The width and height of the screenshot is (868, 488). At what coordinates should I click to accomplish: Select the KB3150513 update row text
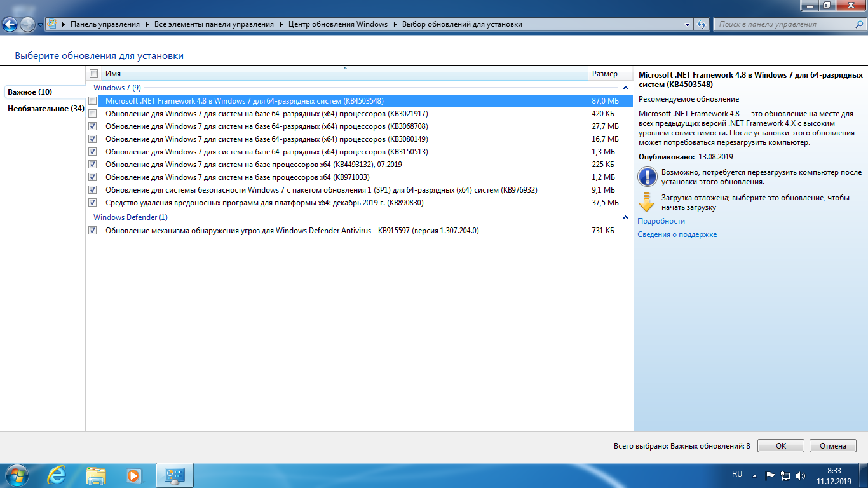[266, 152]
